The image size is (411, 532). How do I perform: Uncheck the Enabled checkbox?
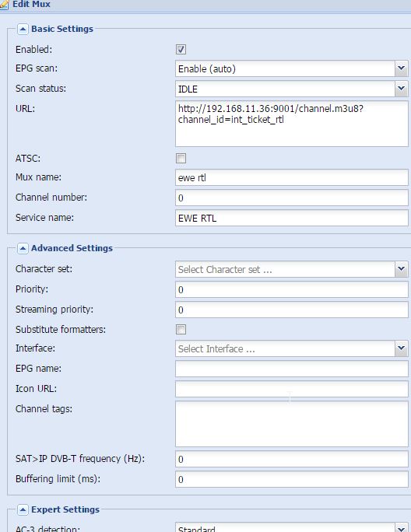(181, 50)
